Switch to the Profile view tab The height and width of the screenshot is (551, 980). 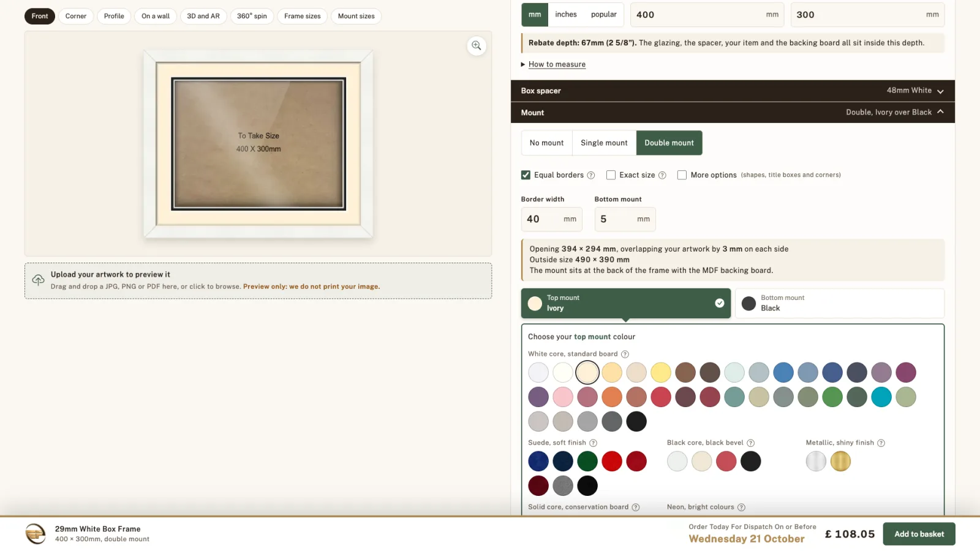click(x=114, y=16)
